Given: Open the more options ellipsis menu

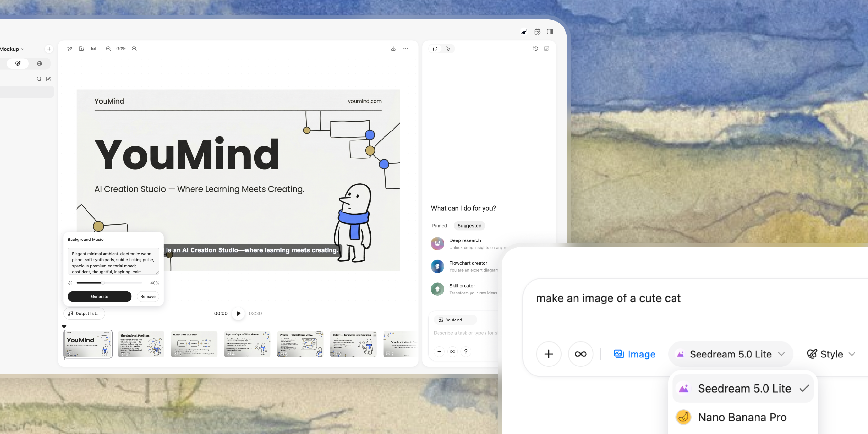Looking at the screenshot, I should (406, 49).
